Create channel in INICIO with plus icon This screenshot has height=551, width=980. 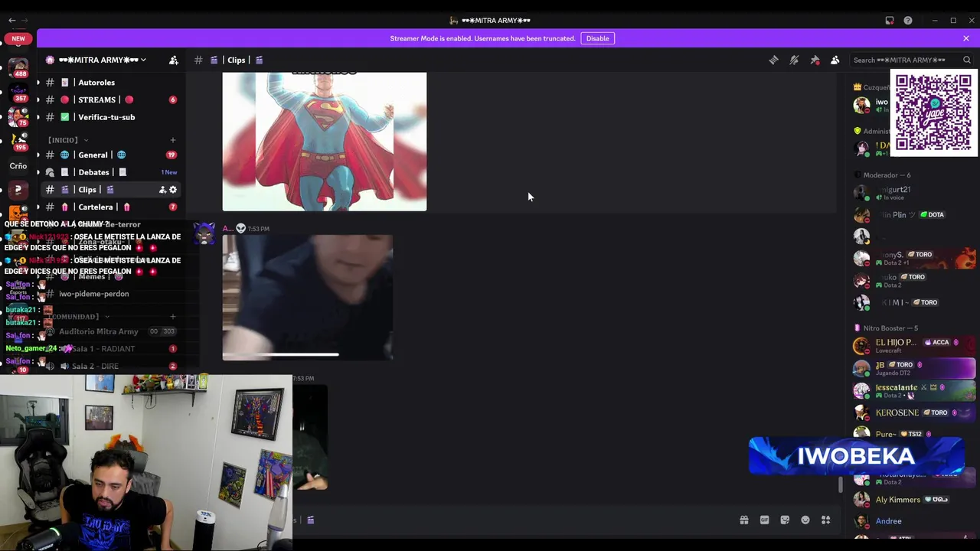tap(172, 140)
